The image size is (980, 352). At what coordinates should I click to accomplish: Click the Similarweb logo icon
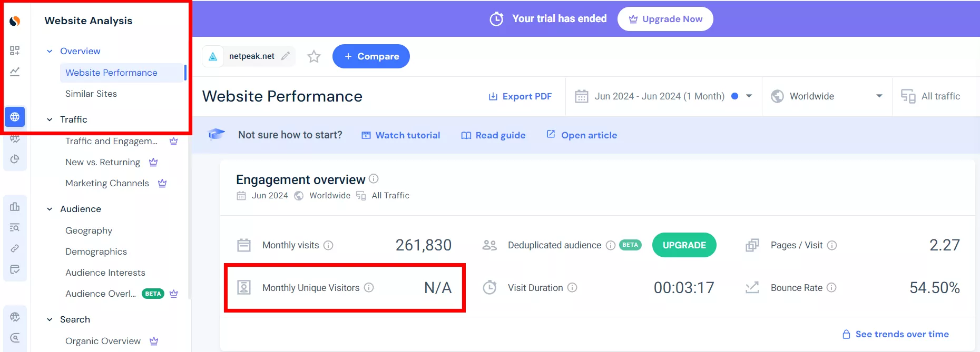(x=15, y=21)
